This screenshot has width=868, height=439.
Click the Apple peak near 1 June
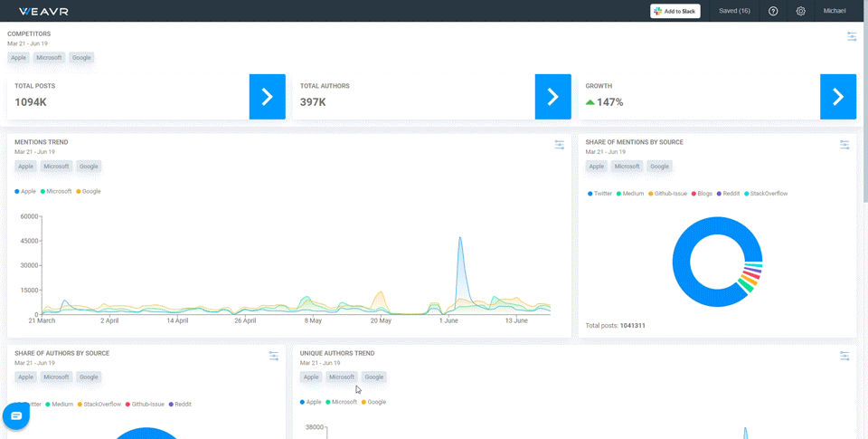tap(459, 238)
